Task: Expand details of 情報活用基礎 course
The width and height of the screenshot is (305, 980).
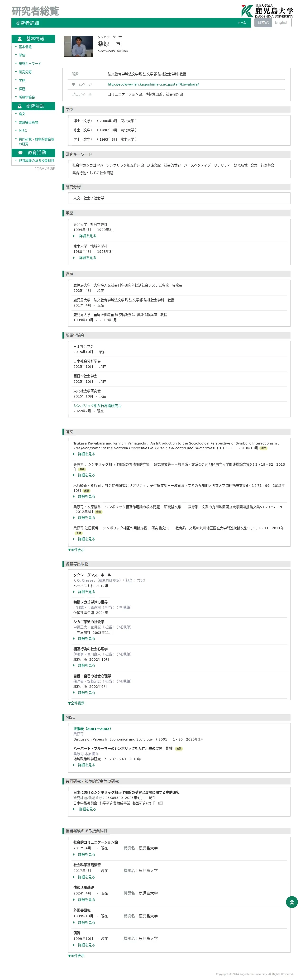Action: click(87, 900)
